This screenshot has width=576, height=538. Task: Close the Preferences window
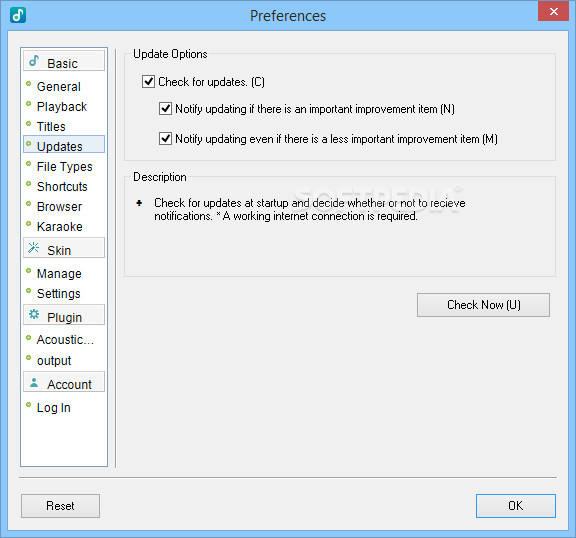(x=553, y=11)
